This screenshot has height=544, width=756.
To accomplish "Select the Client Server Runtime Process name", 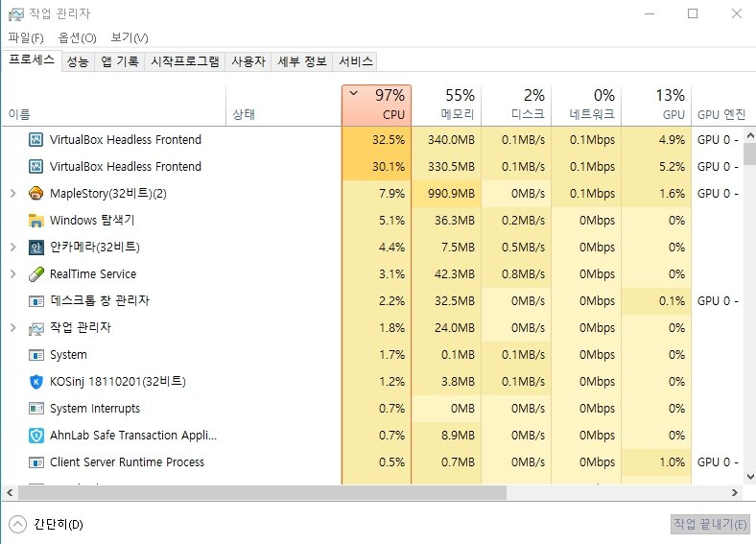I will [x=128, y=462].
